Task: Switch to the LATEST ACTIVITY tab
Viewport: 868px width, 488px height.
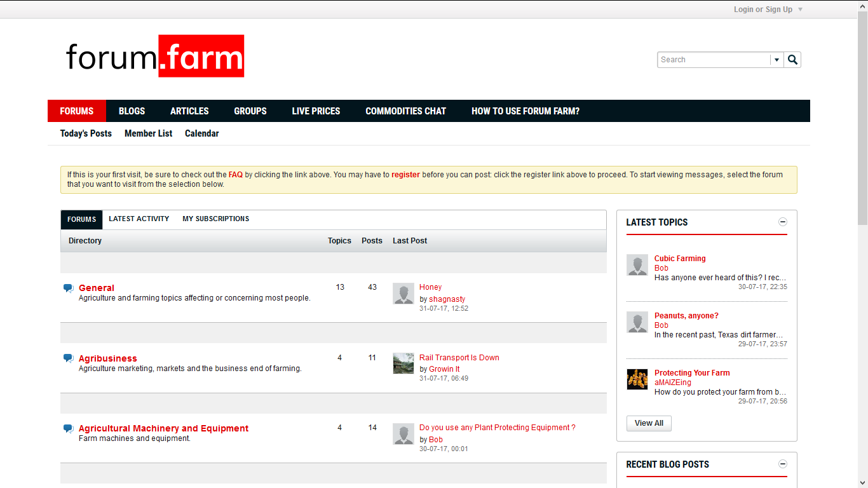Action: click(139, 219)
